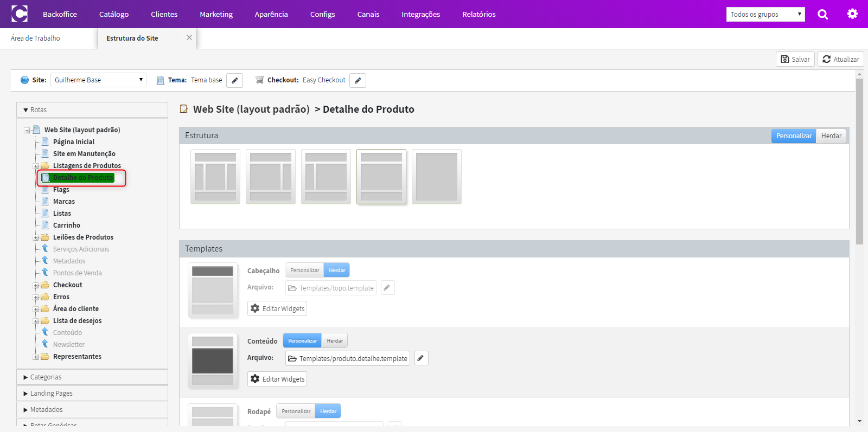The height and width of the screenshot is (432, 868).
Task: Select header-content-footer layout thumbnail
Action: pyautogui.click(x=381, y=177)
